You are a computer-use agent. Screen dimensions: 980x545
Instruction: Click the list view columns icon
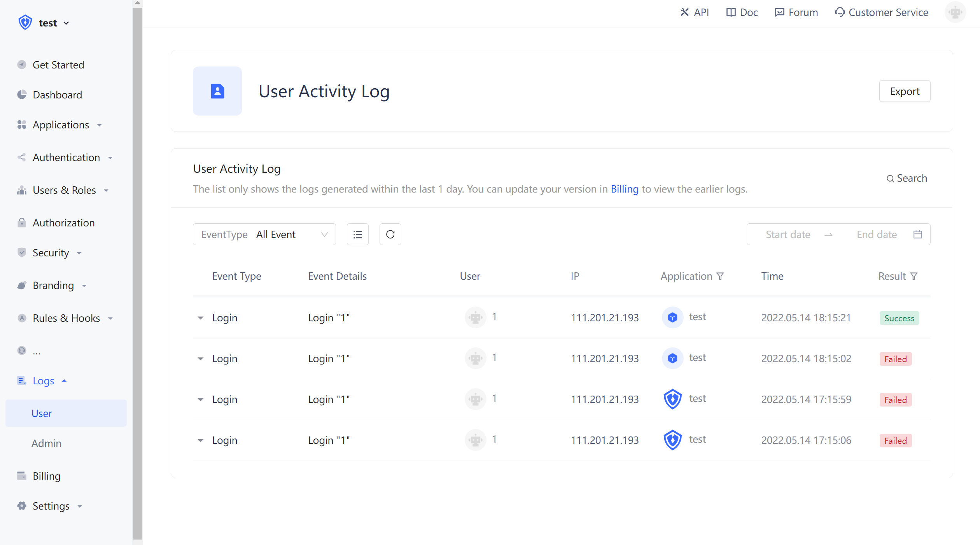click(357, 234)
